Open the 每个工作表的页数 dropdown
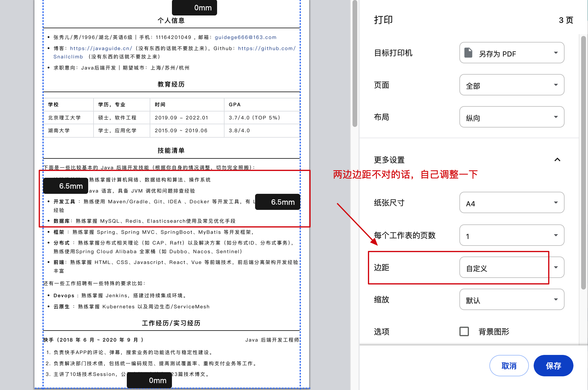The width and height of the screenshot is (588, 390). pos(511,235)
